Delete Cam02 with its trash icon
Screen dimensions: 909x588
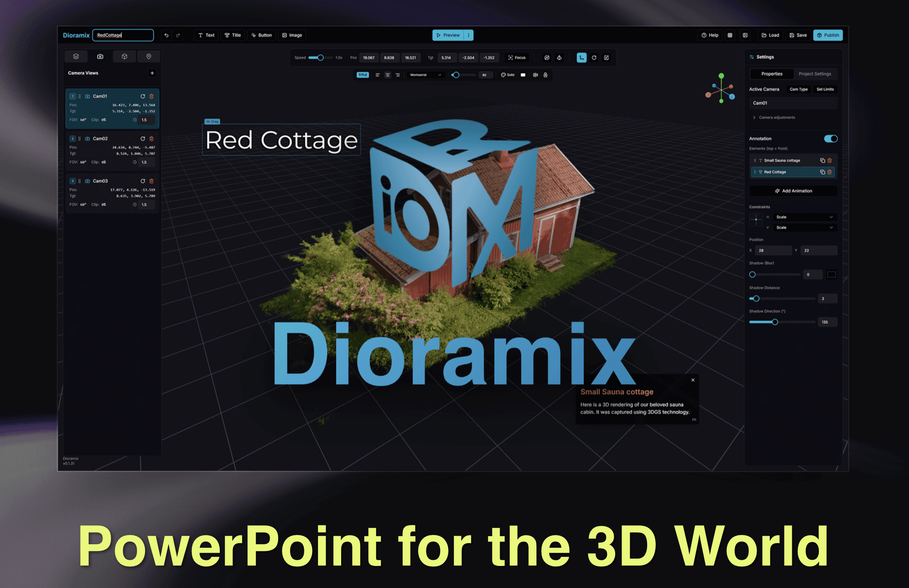[x=152, y=138]
